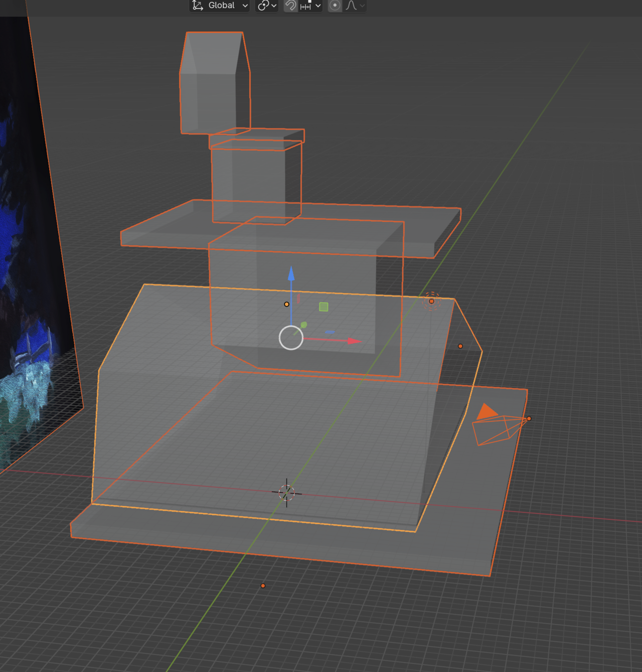Click the blue Z-axis gizmo arrow

[291, 274]
